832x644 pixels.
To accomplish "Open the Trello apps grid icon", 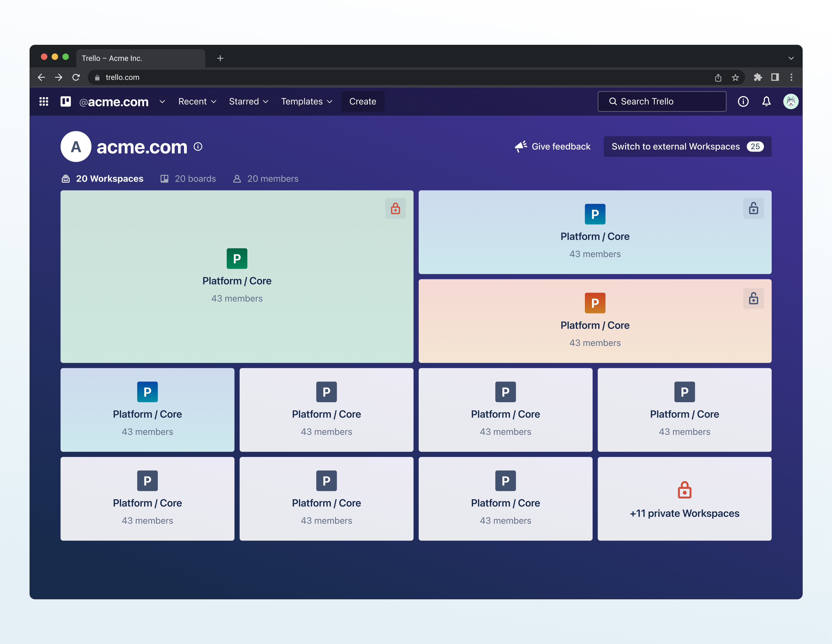I will (x=43, y=102).
